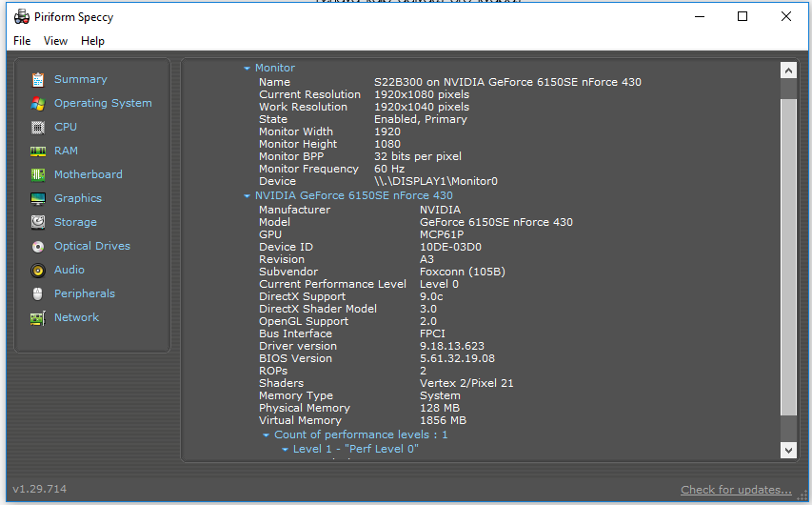Click the Optical Drives disc icon
This screenshot has height=505, width=812.
click(x=38, y=246)
